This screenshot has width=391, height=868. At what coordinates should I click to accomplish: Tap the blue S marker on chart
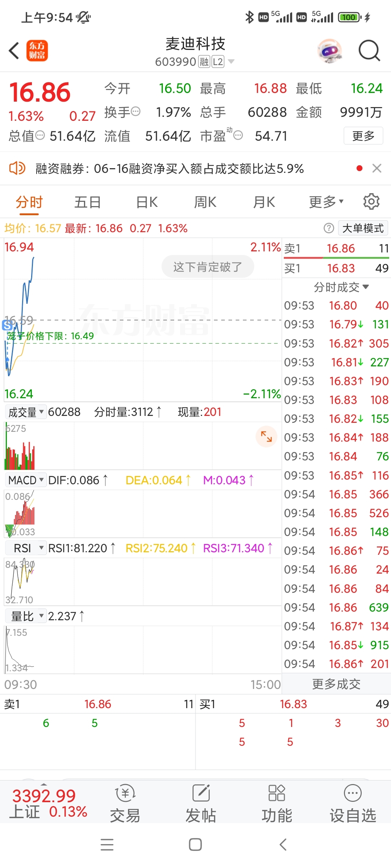[7, 325]
